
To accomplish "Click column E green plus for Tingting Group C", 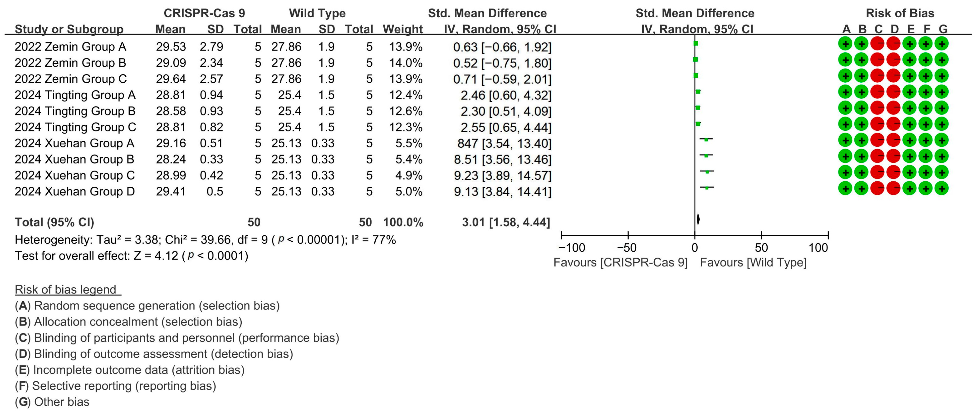I will [910, 124].
